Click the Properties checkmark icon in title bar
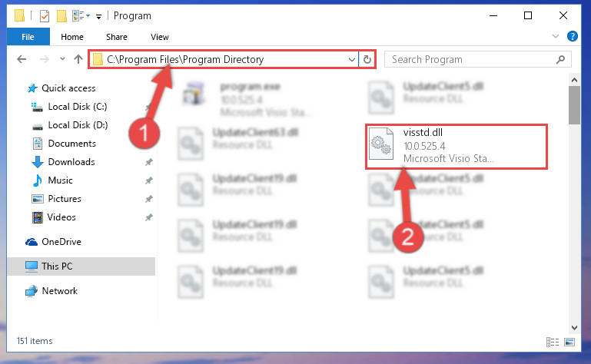This screenshot has width=591, height=364. pos(45,16)
